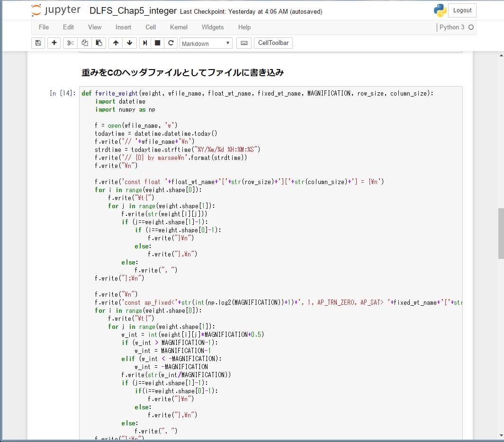The width and height of the screenshot is (504, 442).
Task: Move selected cell down
Action: click(129, 43)
